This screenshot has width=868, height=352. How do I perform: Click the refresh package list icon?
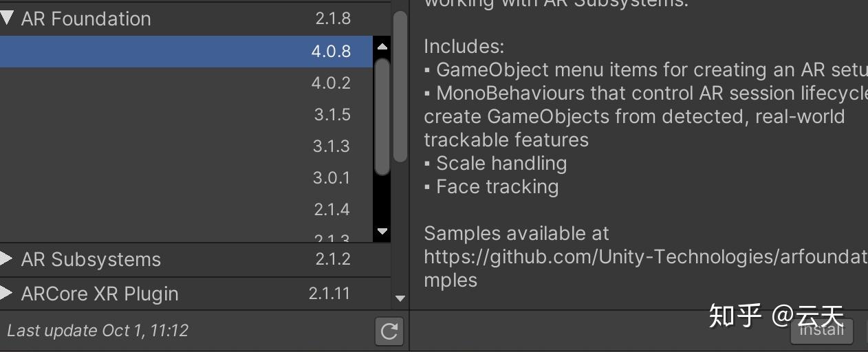(389, 331)
